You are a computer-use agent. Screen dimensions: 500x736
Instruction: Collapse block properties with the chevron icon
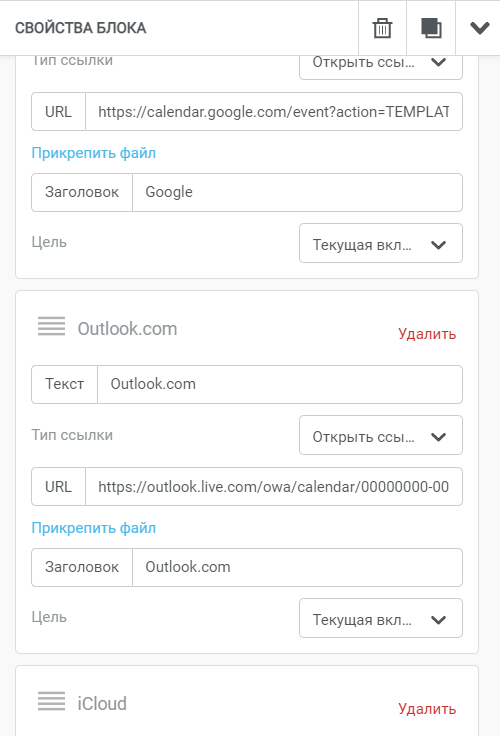(x=480, y=28)
